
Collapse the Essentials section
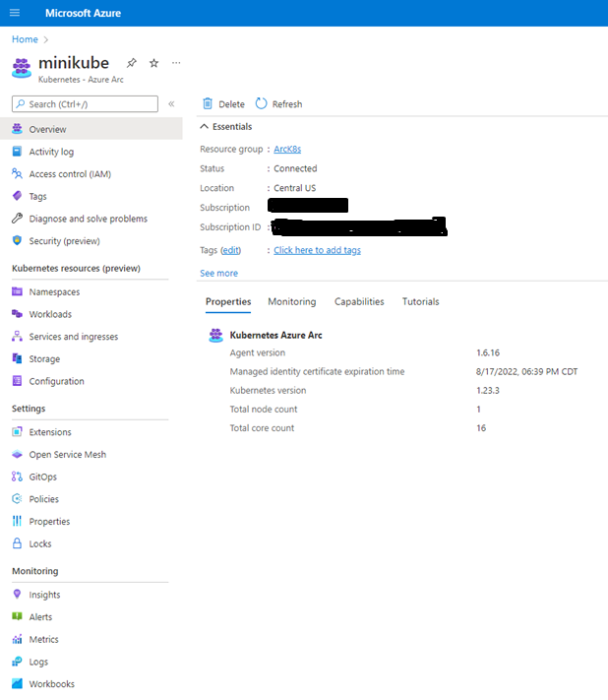(205, 127)
